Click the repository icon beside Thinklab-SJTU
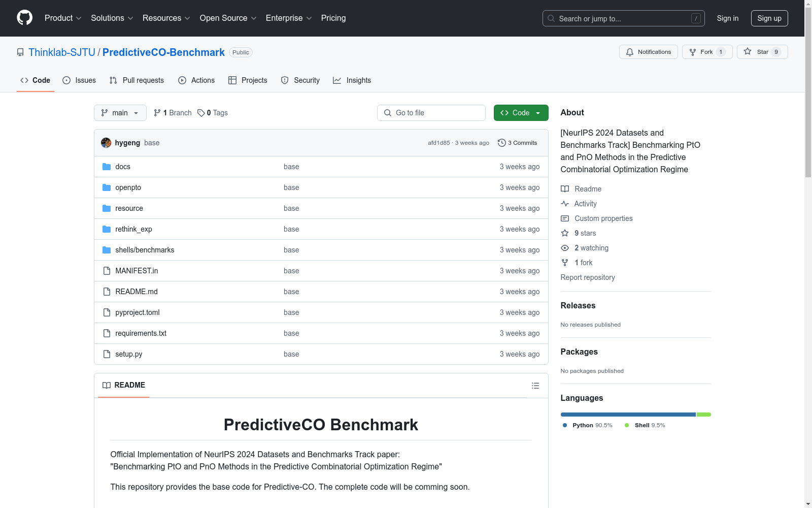Viewport: 812px width, 508px height. (x=20, y=52)
